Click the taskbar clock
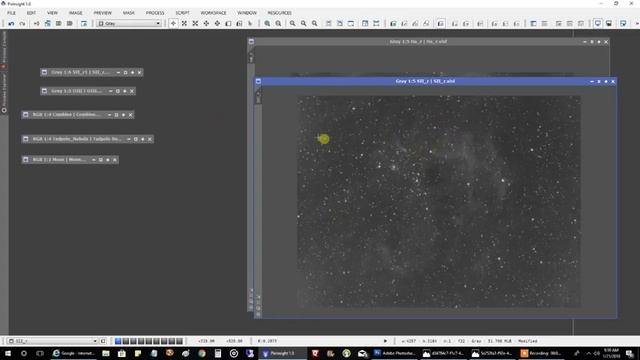The image size is (640, 360). click(611, 353)
